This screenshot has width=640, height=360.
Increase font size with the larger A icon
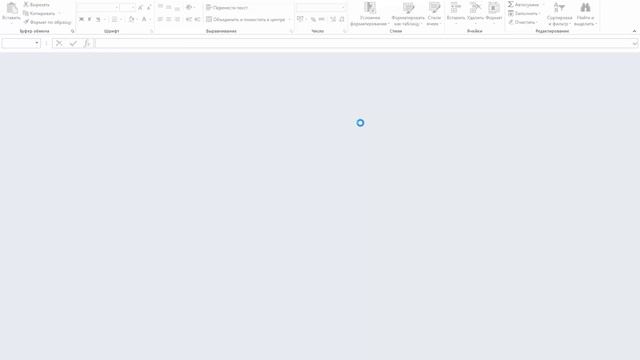tap(140, 7)
